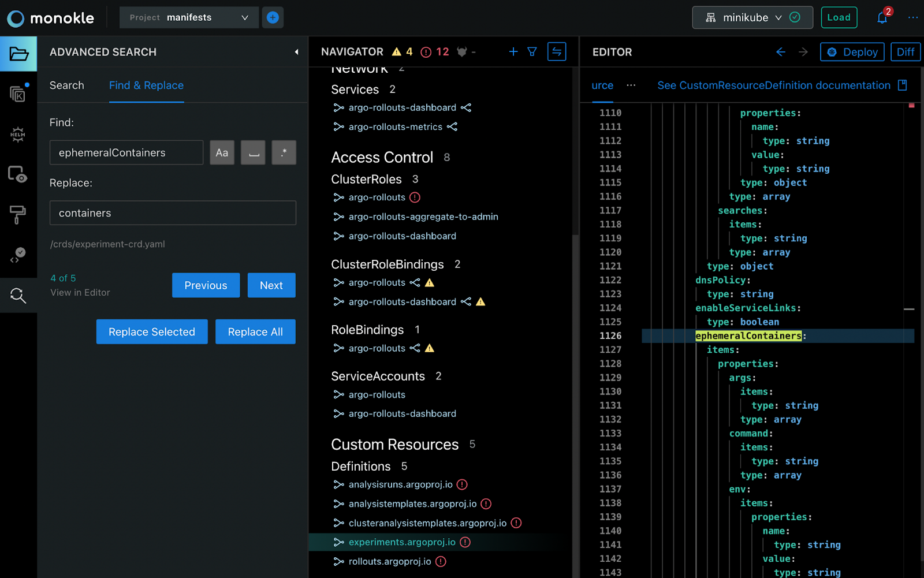The height and width of the screenshot is (578, 924).
Task: Show argo-rollouts-metrics service links icon
Action: point(452,127)
